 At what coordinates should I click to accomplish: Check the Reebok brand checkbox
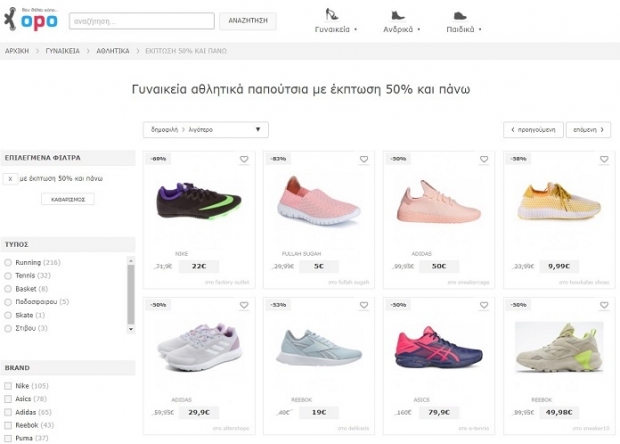pyautogui.click(x=8, y=425)
